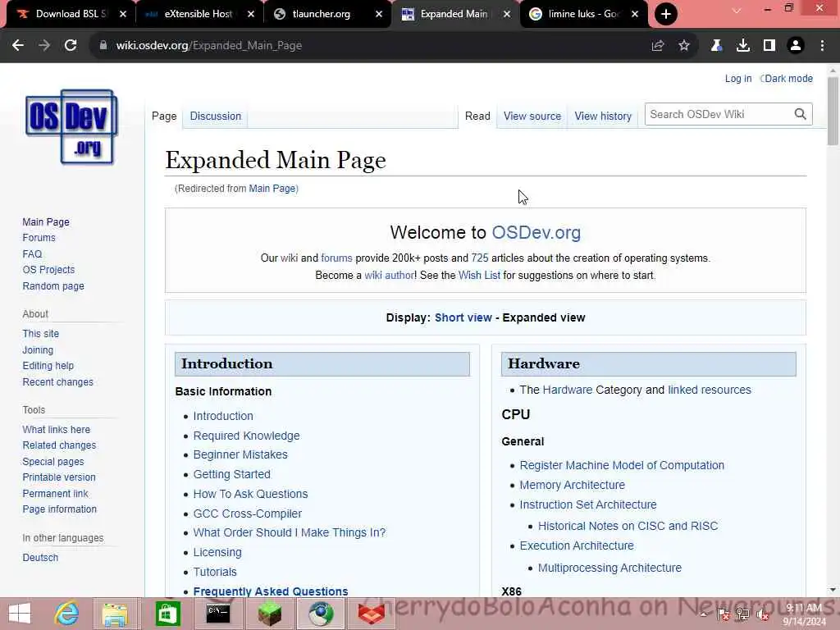Switch display to Short view
The height and width of the screenshot is (630, 840).
pos(463,317)
